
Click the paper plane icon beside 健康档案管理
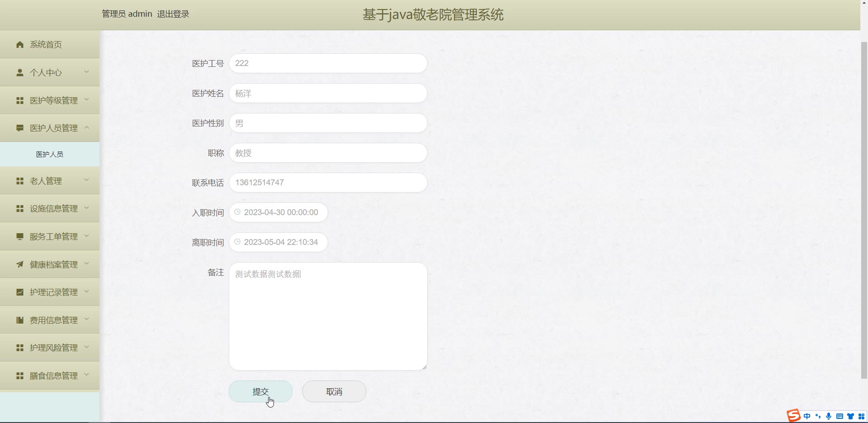click(x=20, y=264)
